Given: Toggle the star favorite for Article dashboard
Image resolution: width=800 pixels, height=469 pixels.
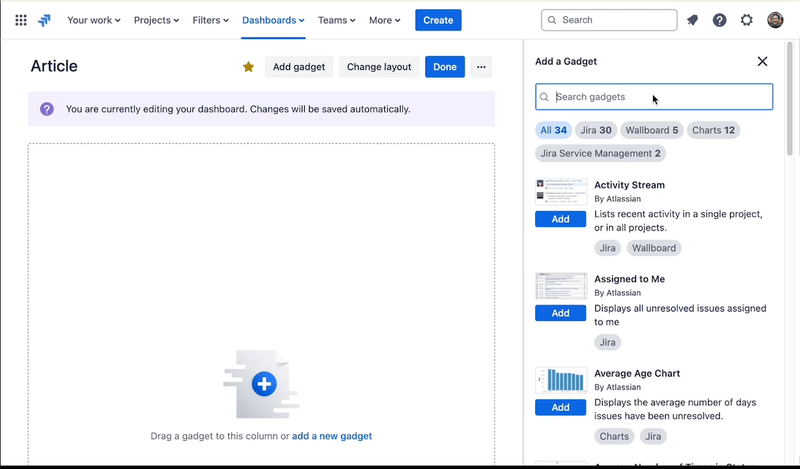Looking at the screenshot, I should coord(248,67).
